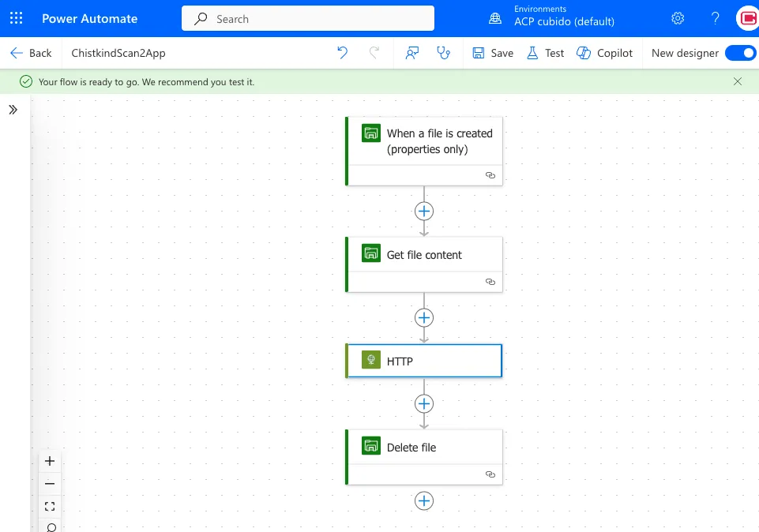Click the undo arrow icon

[342, 53]
